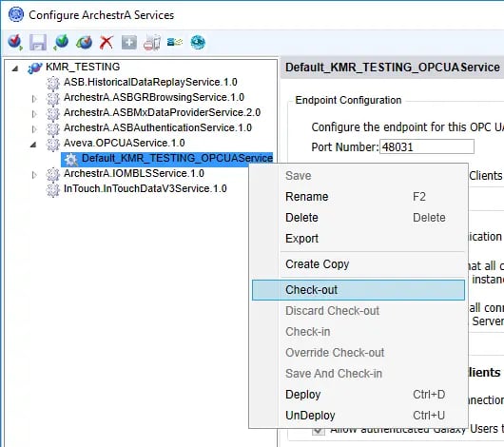Collapse the KMR_TESTING root node

pos(15,68)
